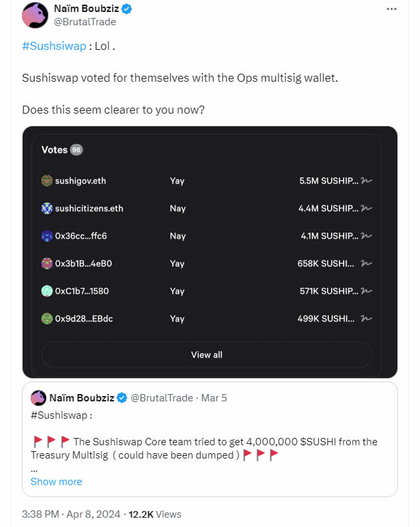Click the @BrutalTrade handle under the name
The image size is (420, 527).
84,22
